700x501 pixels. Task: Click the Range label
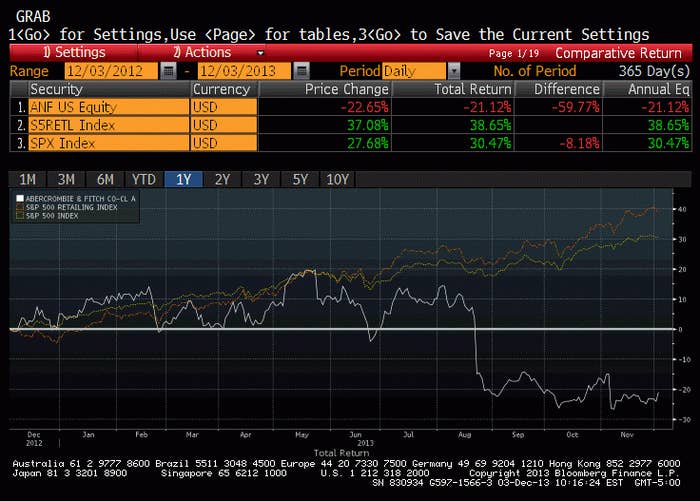[x=29, y=71]
